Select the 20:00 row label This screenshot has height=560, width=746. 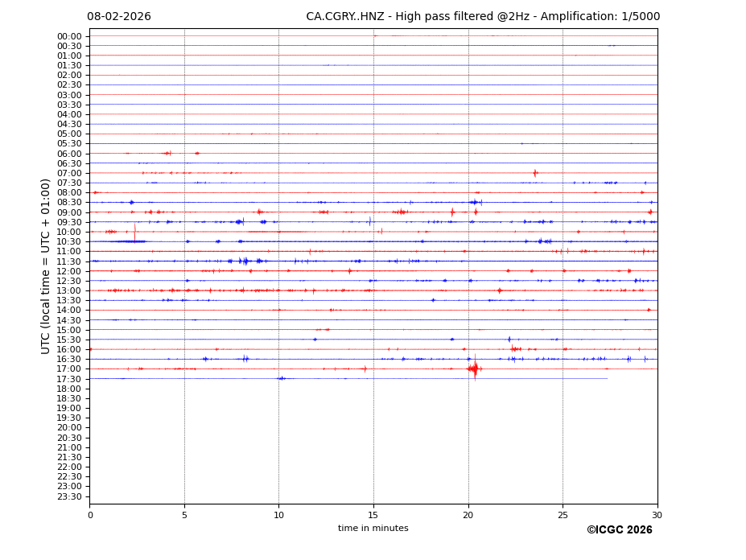(x=69, y=428)
